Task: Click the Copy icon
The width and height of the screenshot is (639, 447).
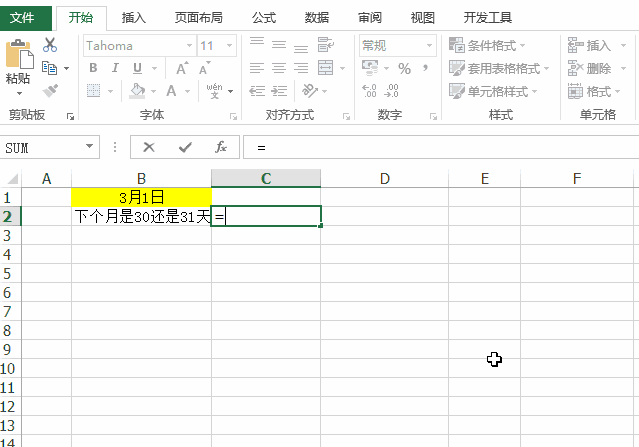Action: coord(50,68)
